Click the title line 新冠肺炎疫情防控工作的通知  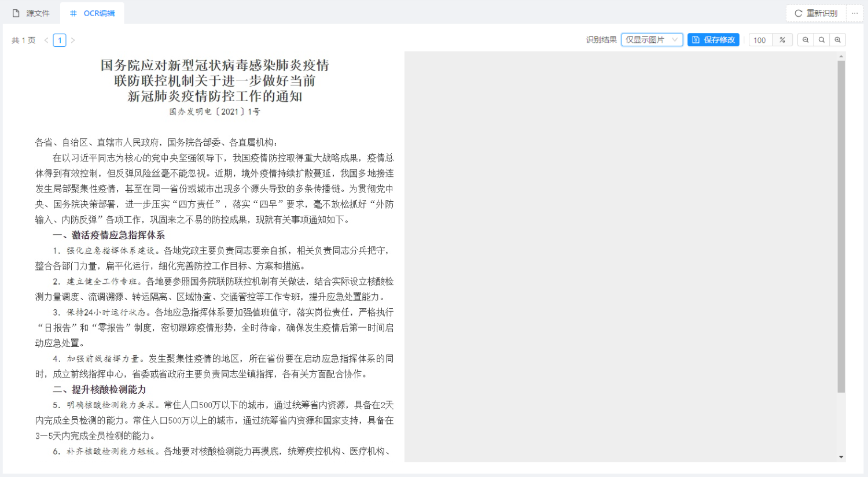tap(215, 96)
